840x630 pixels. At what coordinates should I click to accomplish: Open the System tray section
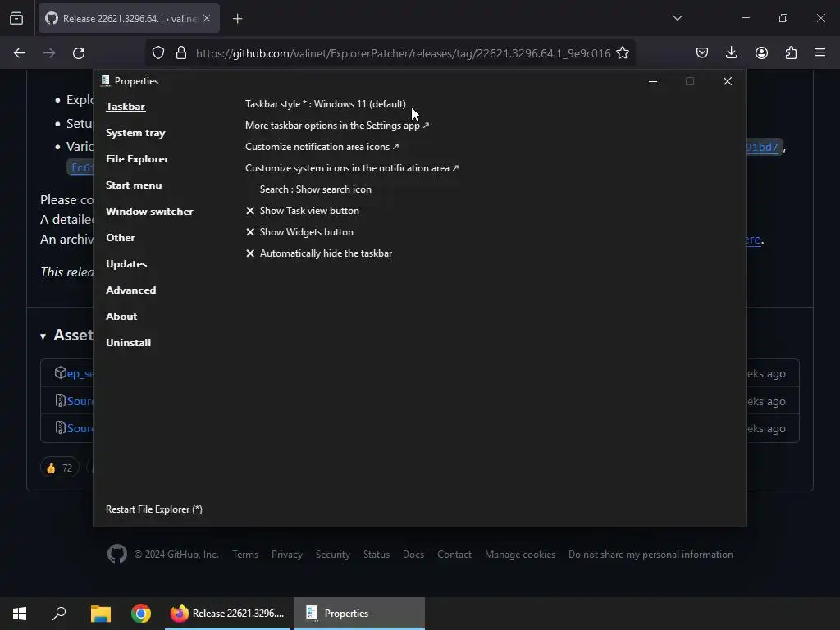tap(135, 132)
